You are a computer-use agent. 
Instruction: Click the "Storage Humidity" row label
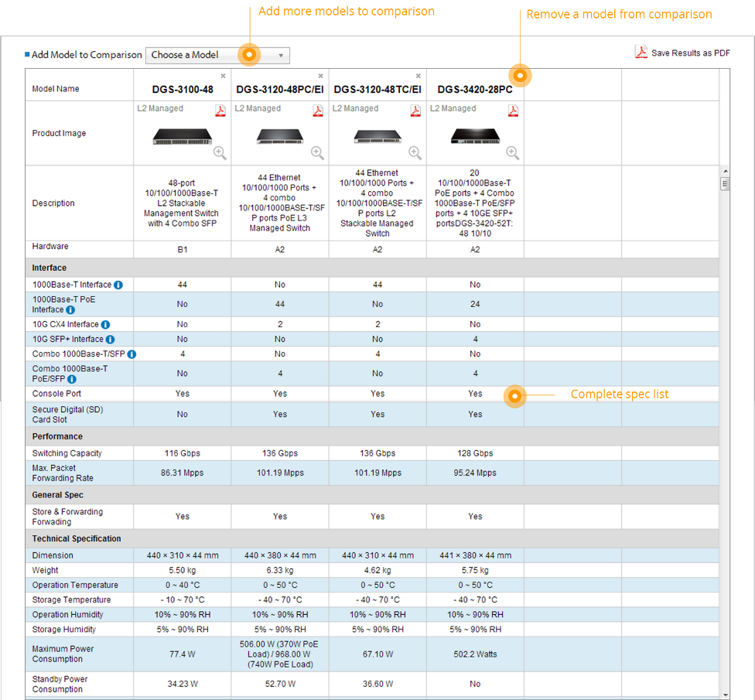(x=63, y=630)
